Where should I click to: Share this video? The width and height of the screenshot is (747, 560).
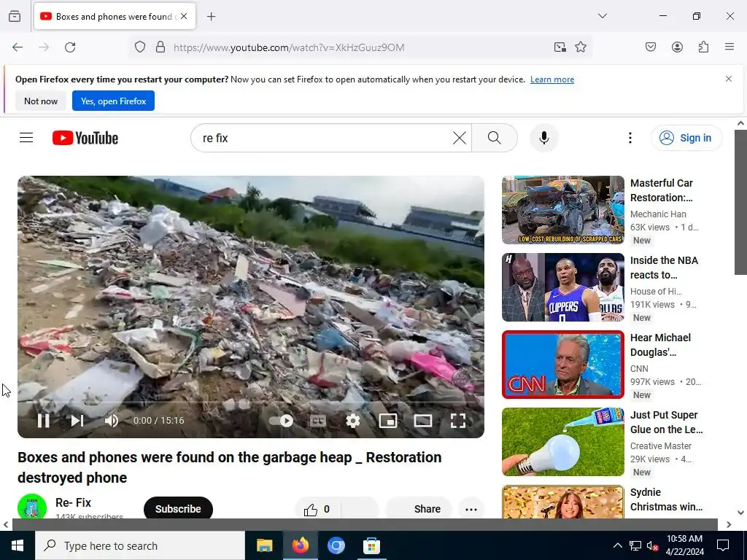pyautogui.click(x=418, y=508)
